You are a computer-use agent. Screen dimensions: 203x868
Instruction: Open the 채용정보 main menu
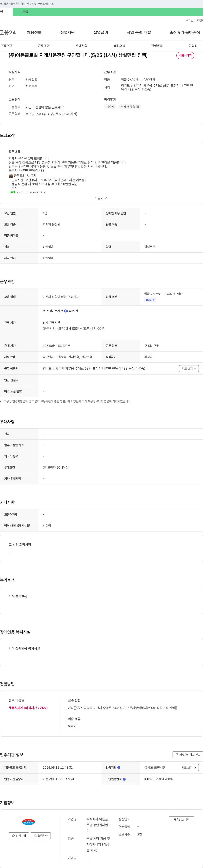click(x=34, y=32)
